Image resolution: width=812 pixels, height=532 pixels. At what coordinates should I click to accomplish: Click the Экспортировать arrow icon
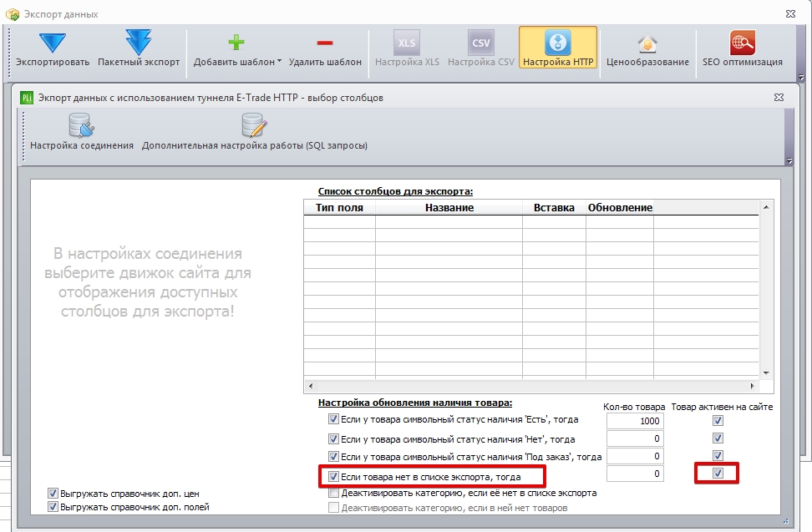point(53,43)
